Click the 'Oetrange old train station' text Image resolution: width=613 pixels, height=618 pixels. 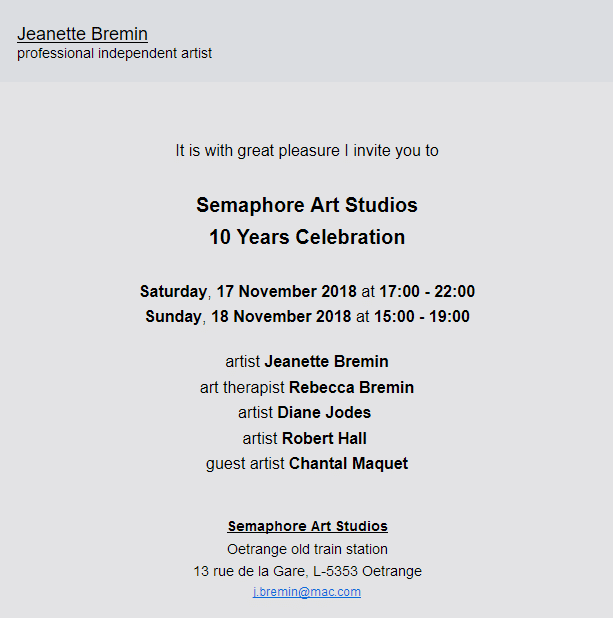tap(307, 549)
